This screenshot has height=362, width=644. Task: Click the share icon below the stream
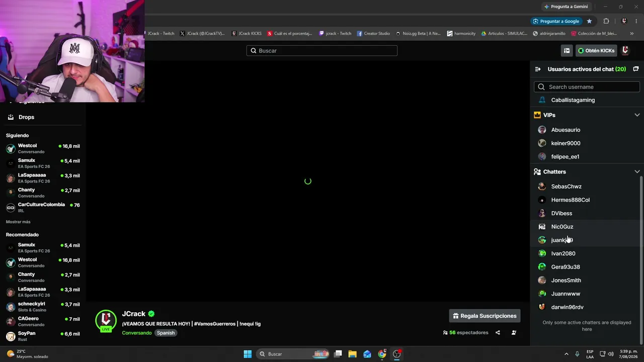coord(498,333)
